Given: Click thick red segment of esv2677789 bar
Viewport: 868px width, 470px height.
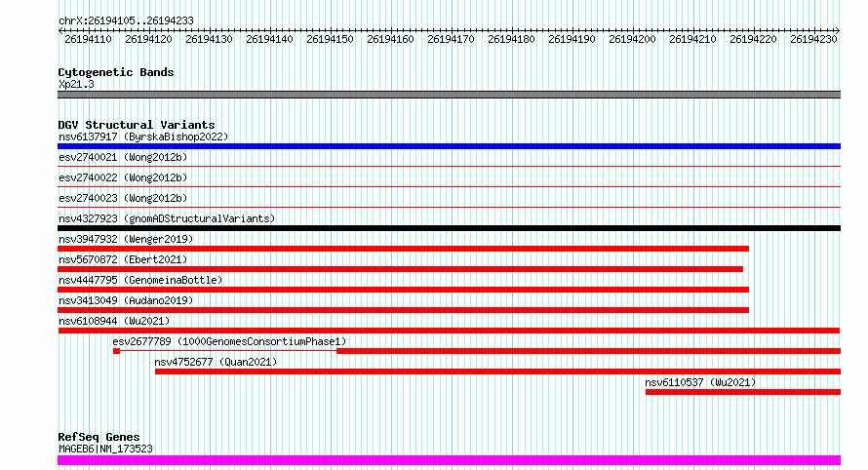Looking at the screenshot, I should coord(588,351).
